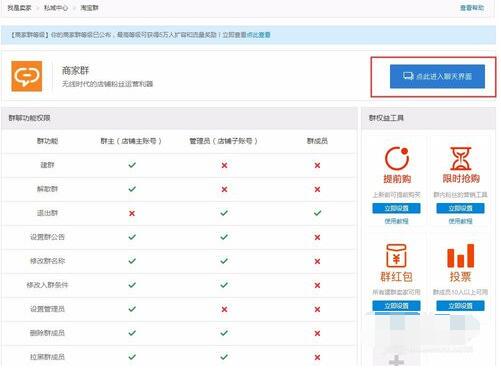Click the checkmark for 建群 under 群主

tap(132, 165)
